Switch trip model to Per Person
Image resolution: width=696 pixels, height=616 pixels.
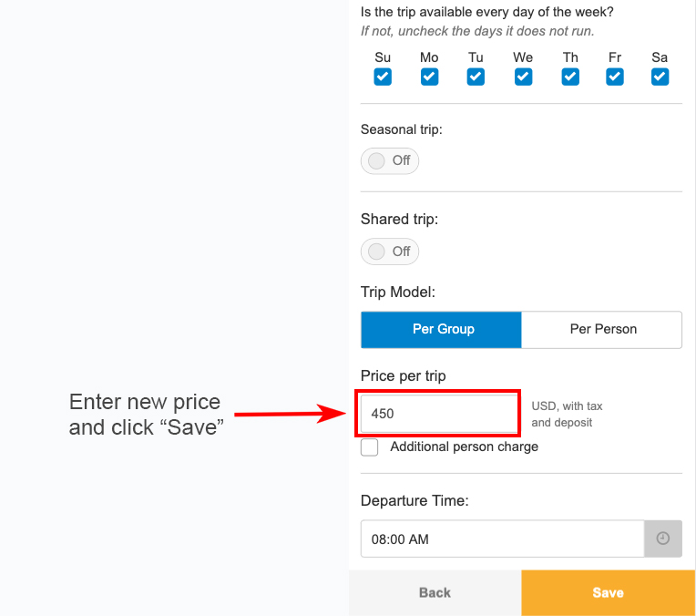[602, 330]
